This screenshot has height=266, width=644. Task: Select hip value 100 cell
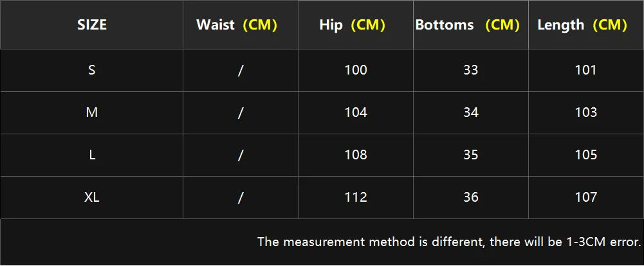[356, 70]
